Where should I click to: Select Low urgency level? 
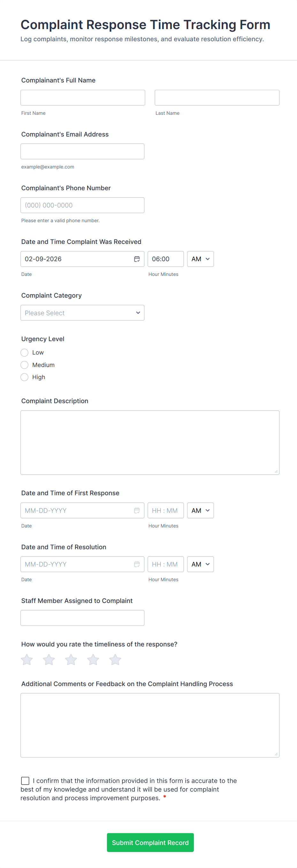pyautogui.click(x=25, y=352)
